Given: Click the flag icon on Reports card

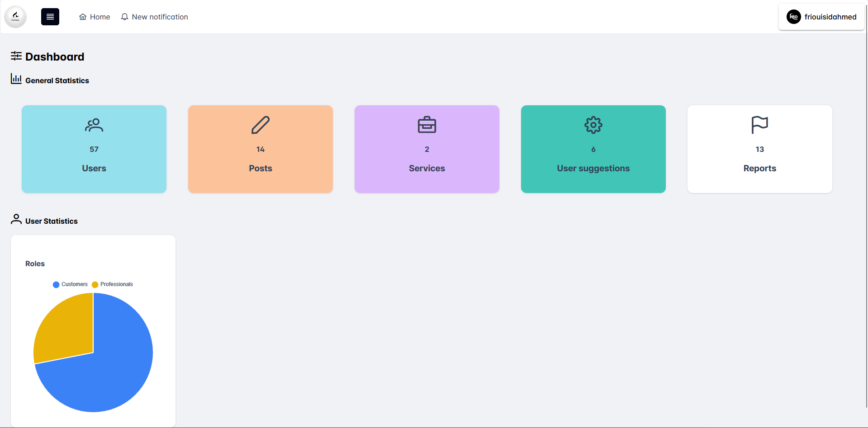Looking at the screenshot, I should point(760,125).
